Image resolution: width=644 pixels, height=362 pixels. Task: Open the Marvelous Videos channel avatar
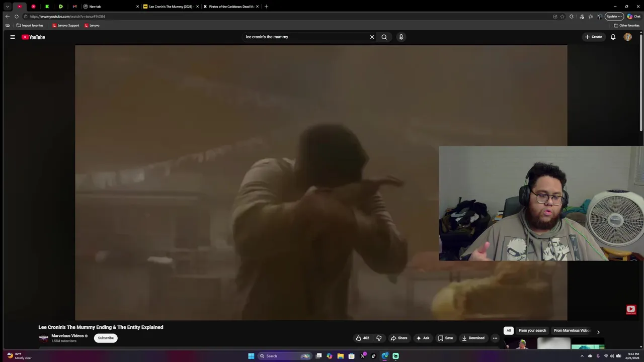(44, 338)
